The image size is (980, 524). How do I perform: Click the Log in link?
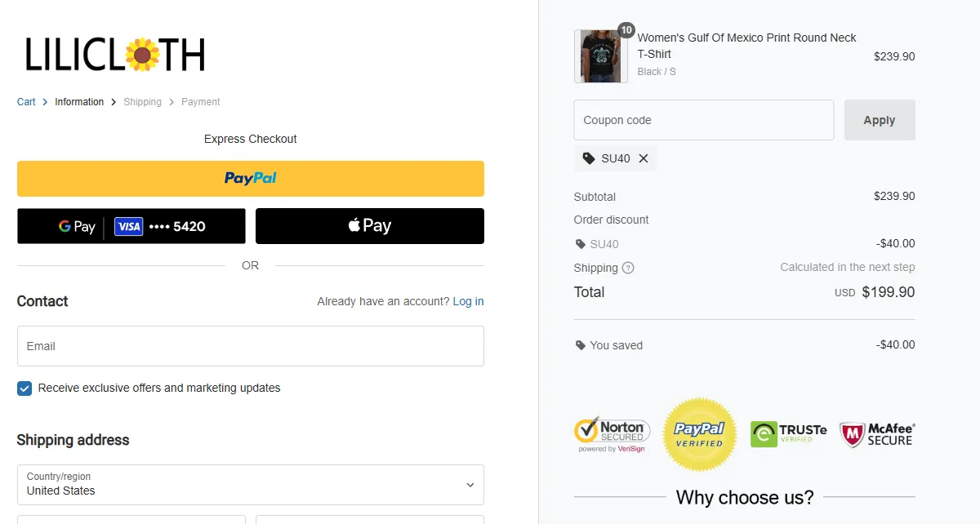(x=467, y=301)
